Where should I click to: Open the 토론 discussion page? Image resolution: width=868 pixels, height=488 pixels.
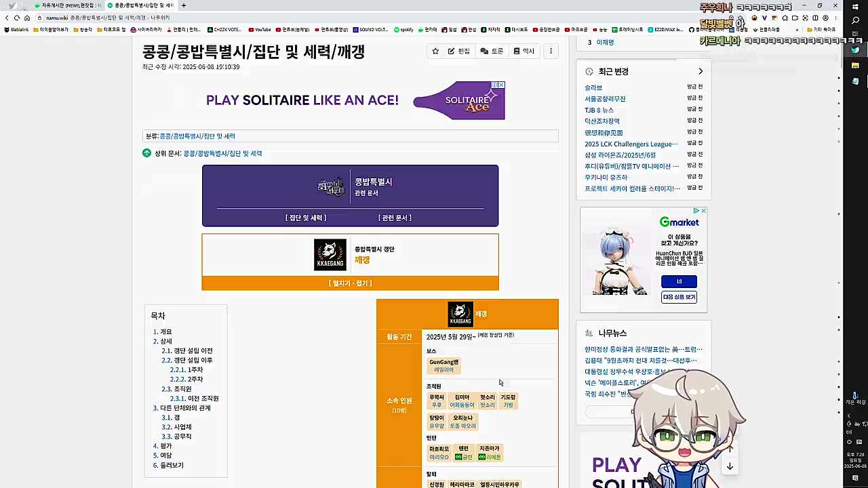[492, 52]
